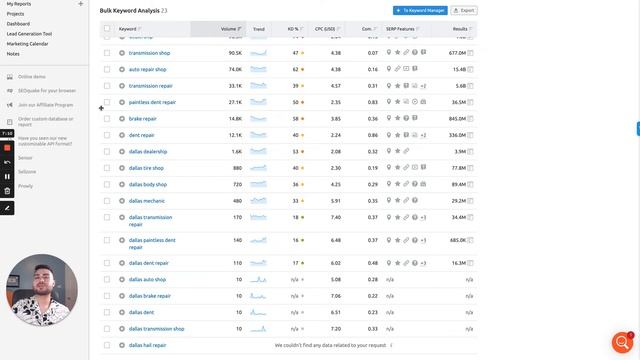640x360 pixels.
Task: Sort the table by Com. column
Action: 369,29
